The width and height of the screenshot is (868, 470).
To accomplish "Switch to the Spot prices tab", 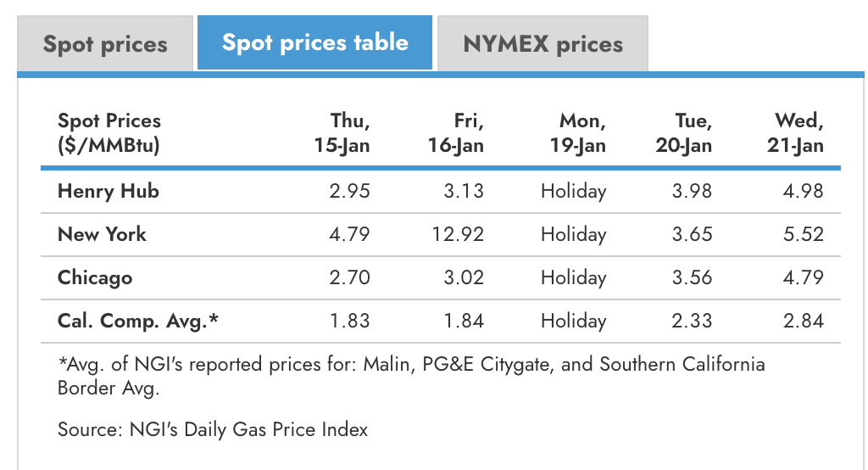I will tap(105, 45).
